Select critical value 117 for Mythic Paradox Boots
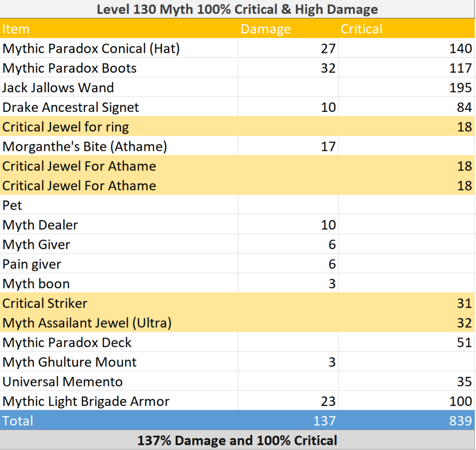Screen dimensions: 476x450 [x=406, y=68]
